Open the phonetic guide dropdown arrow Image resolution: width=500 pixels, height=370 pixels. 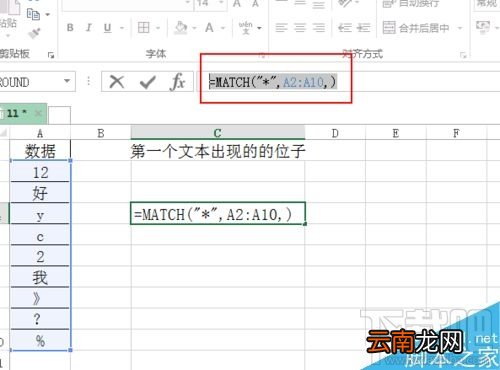tap(259, 28)
